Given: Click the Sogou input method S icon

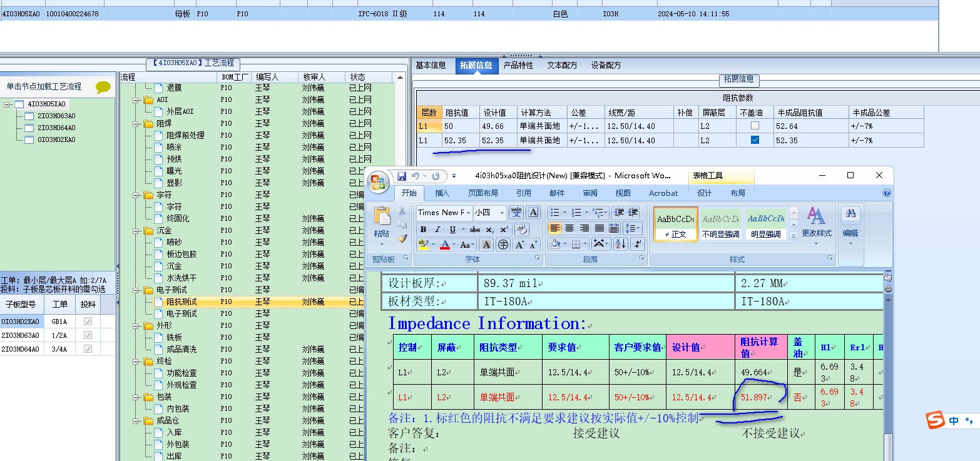Looking at the screenshot, I should [x=936, y=420].
